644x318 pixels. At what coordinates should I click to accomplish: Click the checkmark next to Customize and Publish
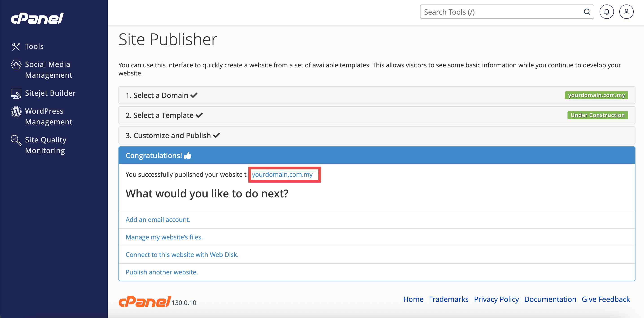point(216,136)
